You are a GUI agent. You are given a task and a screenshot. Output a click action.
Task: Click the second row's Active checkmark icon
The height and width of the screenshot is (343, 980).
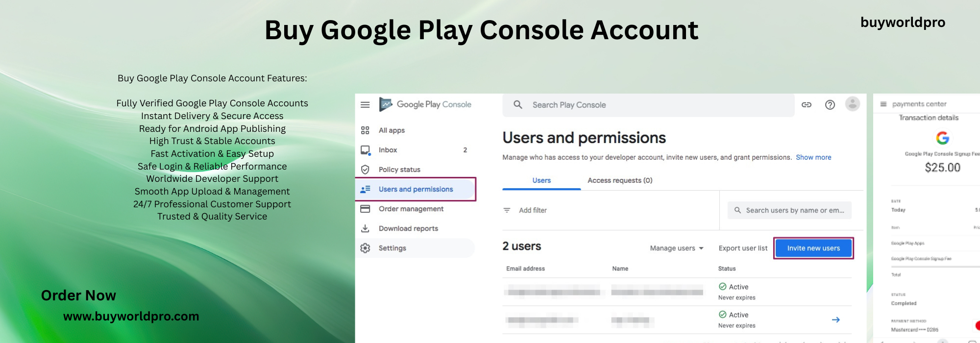click(722, 315)
